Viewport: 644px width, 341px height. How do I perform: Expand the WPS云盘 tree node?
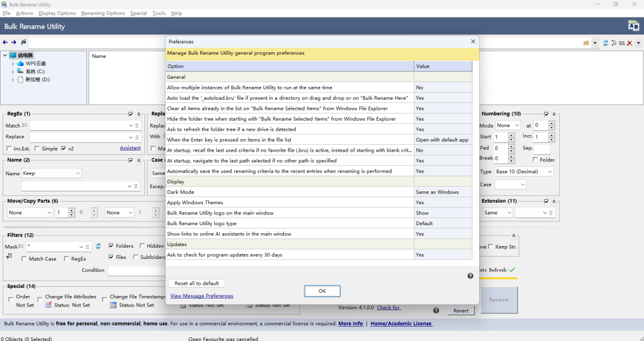pos(13,63)
